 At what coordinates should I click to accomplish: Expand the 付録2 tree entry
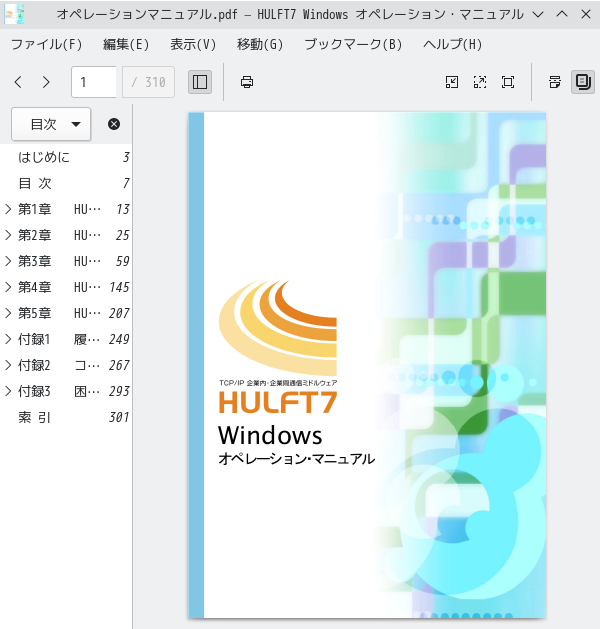tap(8, 365)
